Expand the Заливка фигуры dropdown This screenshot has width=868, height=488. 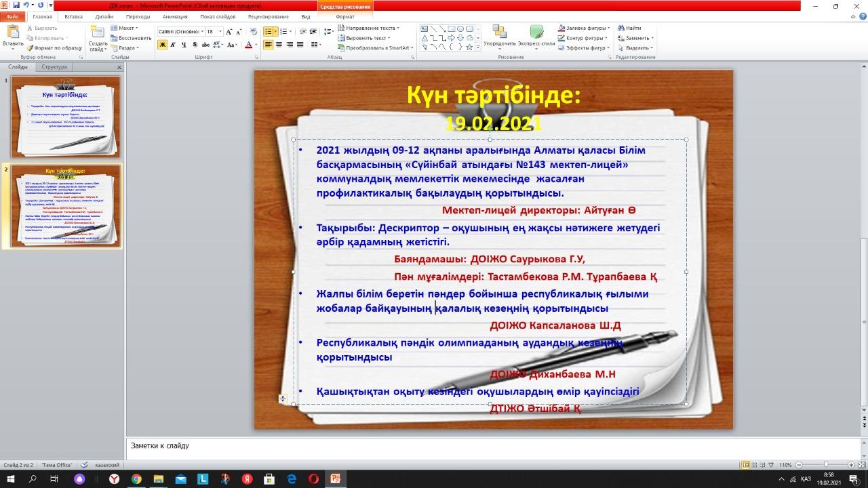point(608,28)
